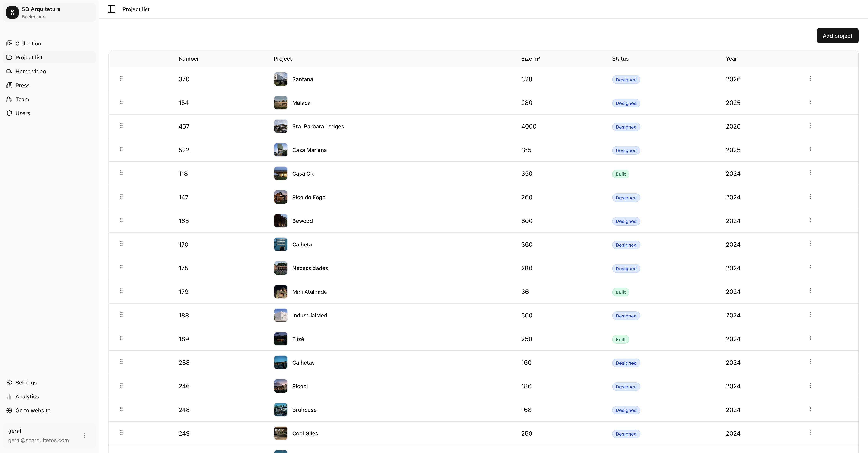
Task: Open the actions menu for Casa Mariana
Action: coord(810,149)
